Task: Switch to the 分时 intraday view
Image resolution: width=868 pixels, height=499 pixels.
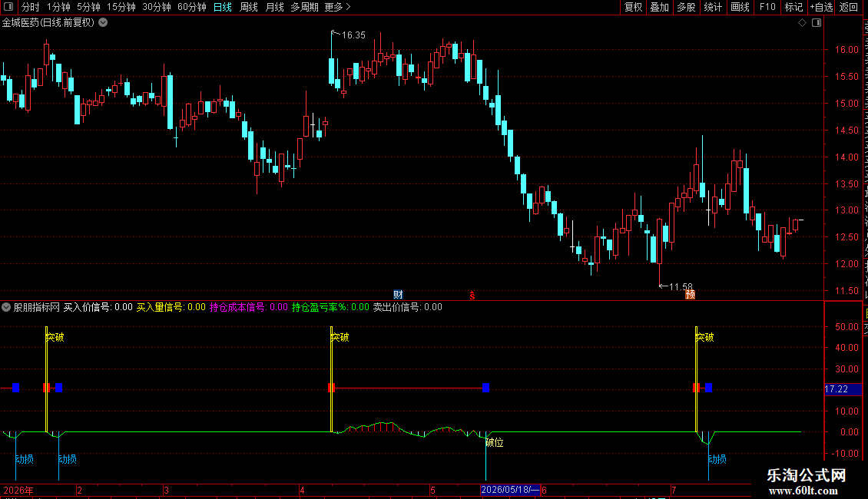Action: pos(31,7)
